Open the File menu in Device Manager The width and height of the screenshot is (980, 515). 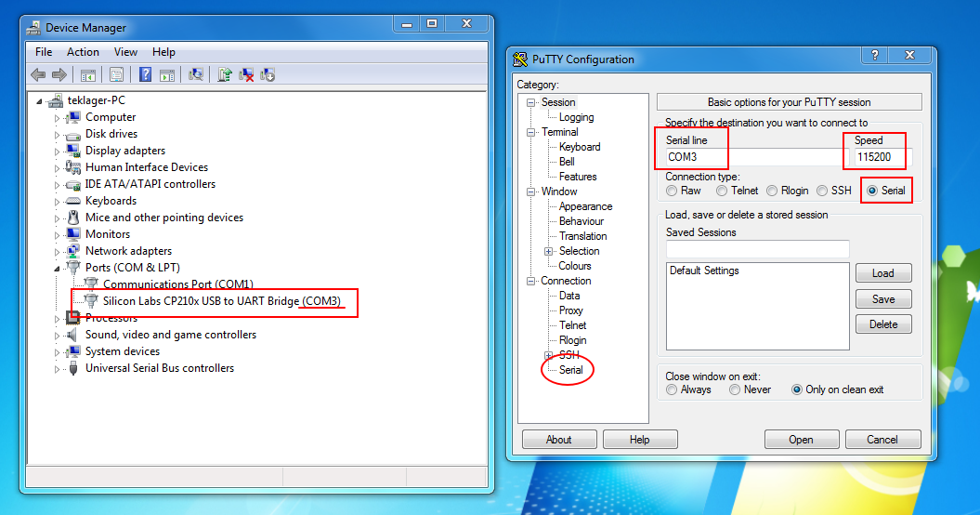pos(44,52)
